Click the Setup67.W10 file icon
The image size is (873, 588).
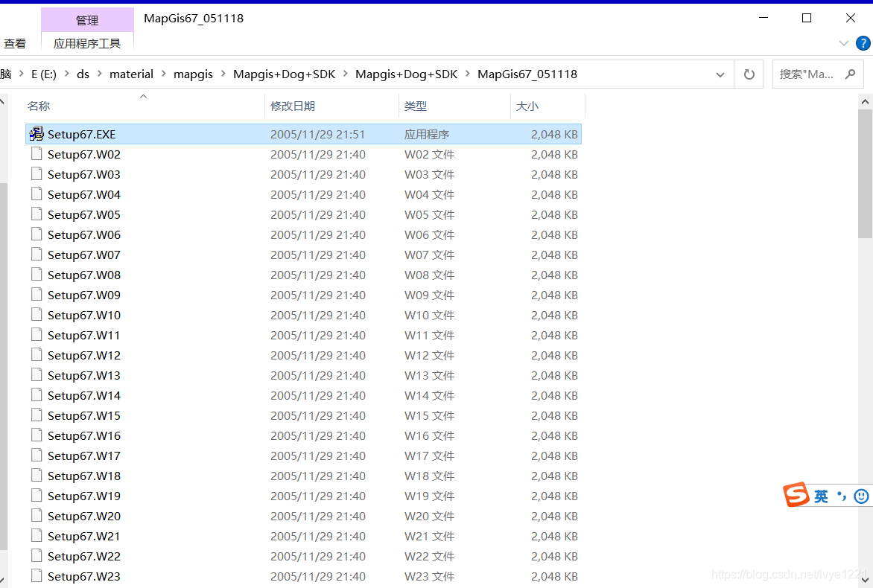(x=36, y=314)
